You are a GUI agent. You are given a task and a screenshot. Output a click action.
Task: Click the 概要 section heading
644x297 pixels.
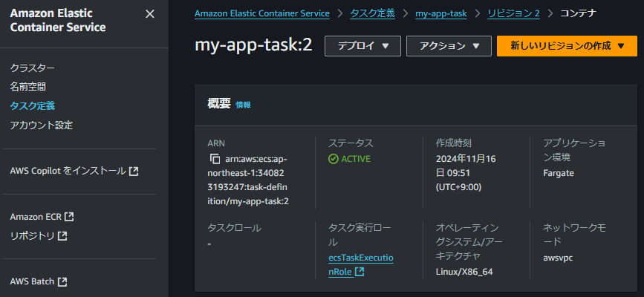tap(219, 105)
